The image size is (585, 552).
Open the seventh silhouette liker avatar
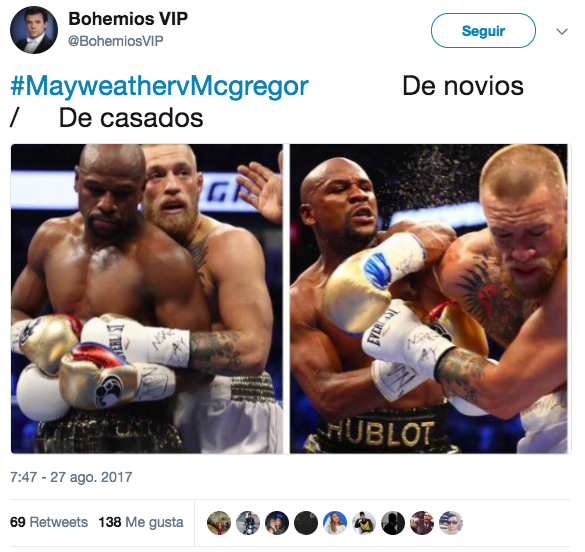coord(393,523)
